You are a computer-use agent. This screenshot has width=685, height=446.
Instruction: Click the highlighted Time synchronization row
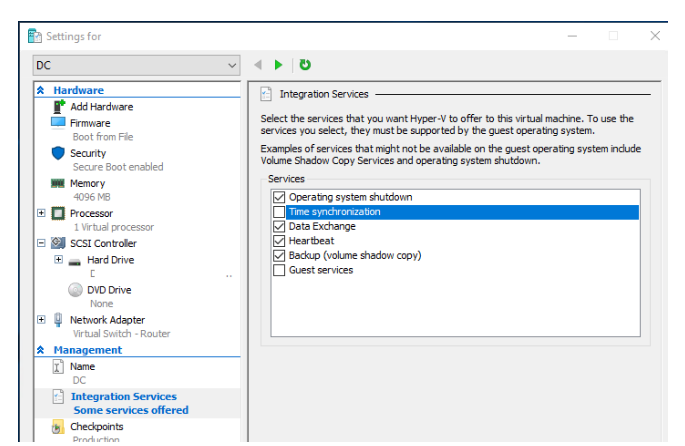point(462,212)
